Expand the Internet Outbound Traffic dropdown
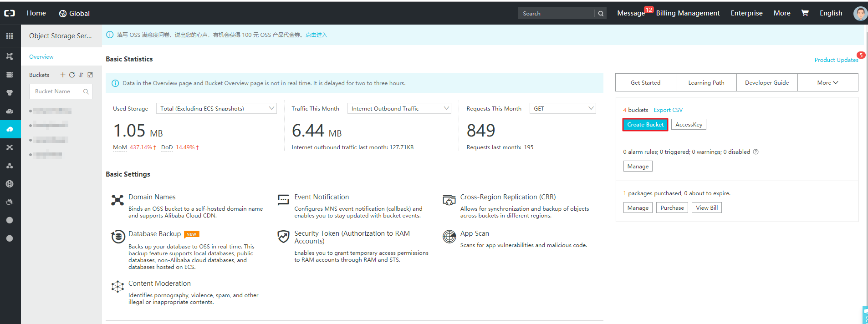 pos(399,108)
